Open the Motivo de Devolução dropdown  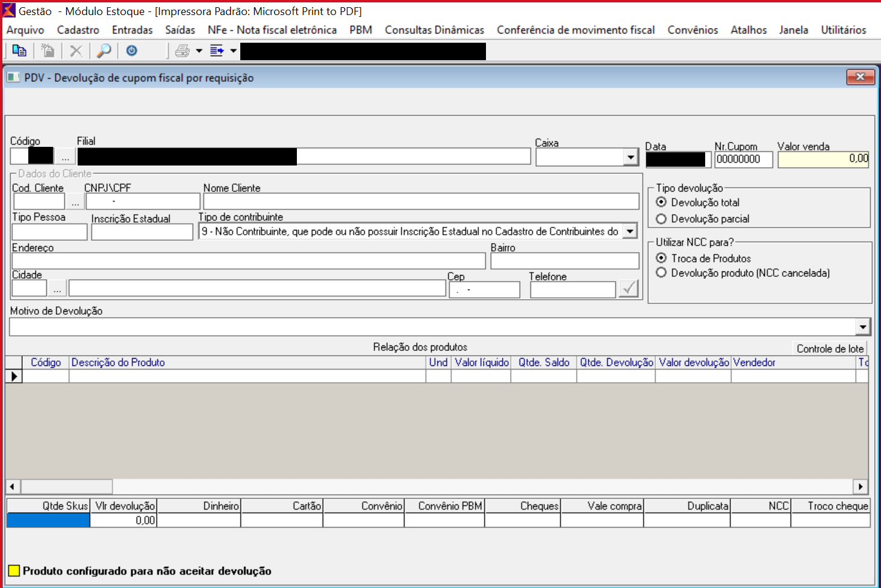[x=862, y=327]
